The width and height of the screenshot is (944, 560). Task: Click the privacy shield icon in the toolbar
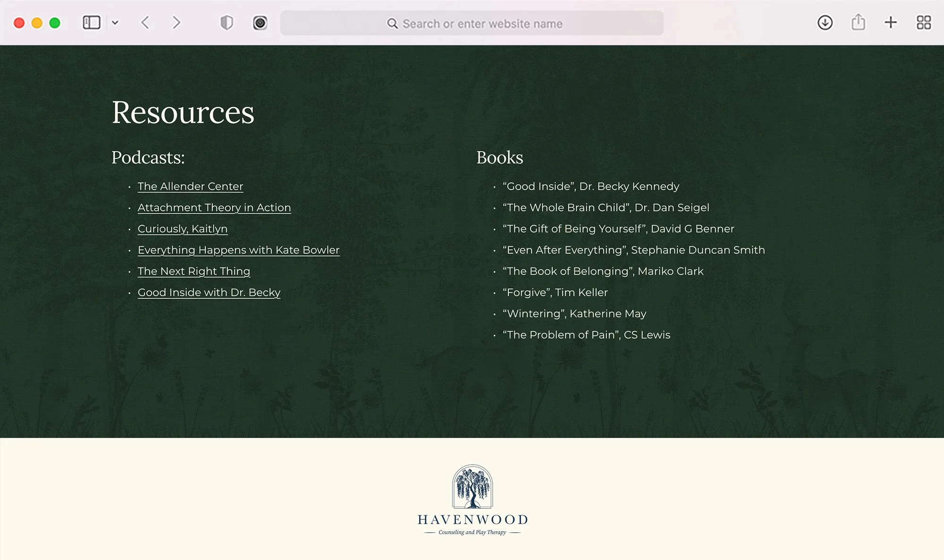[x=227, y=22]
